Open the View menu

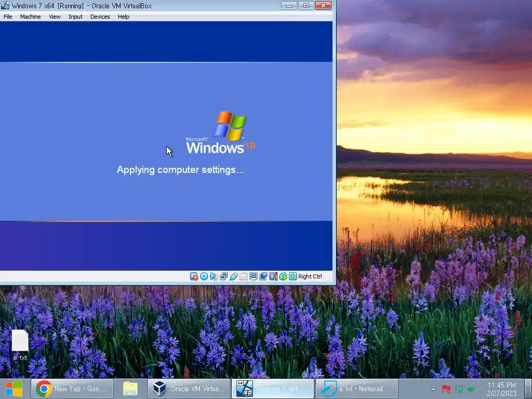tap(54, 17)
